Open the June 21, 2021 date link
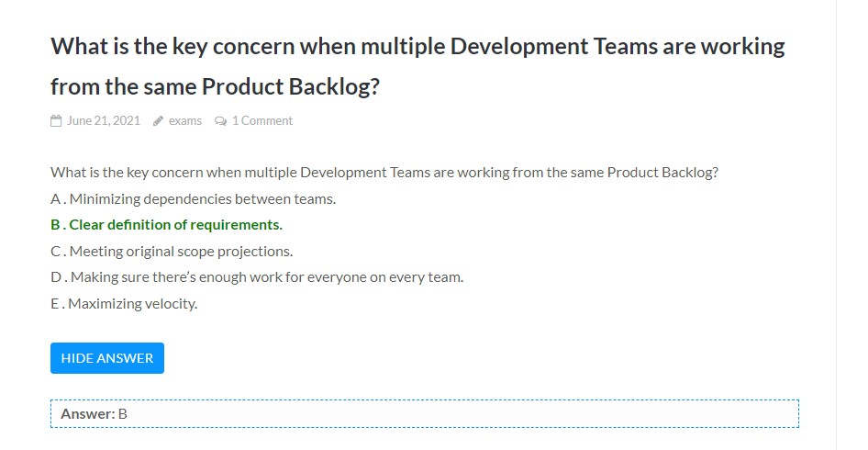The height and width of the screenshot is (450, 868). pos(104,120)
